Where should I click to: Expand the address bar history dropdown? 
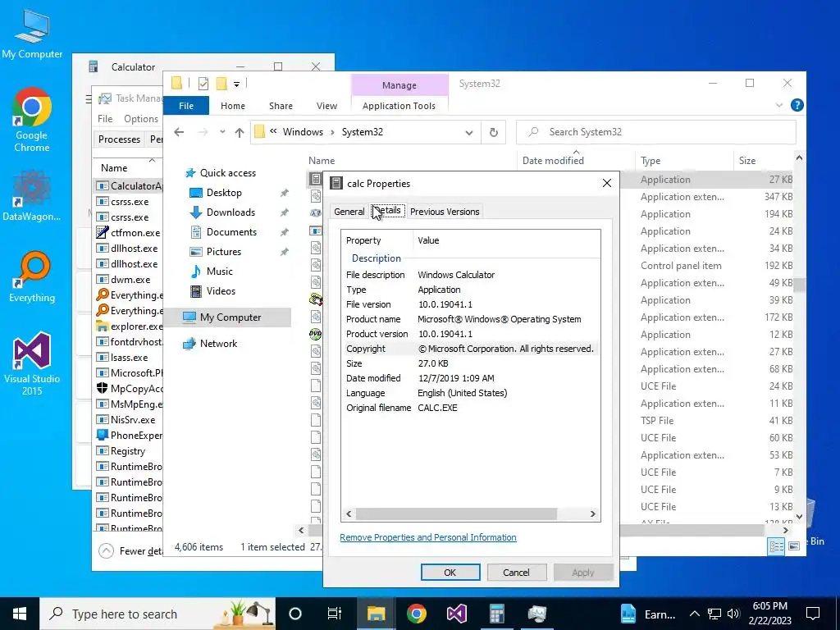(x=468, y=132)
